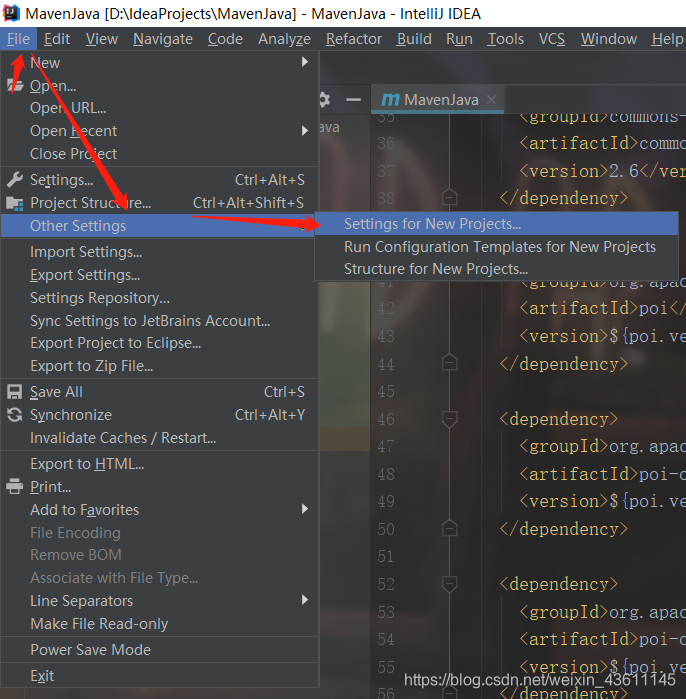Select Close Project
The image size is (686, 699).
coord(160,154)
